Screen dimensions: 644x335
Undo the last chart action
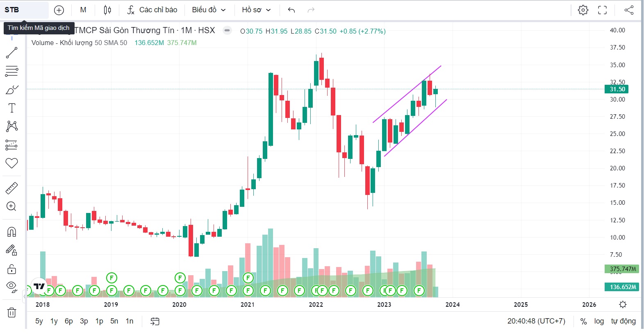coord(291,10)
